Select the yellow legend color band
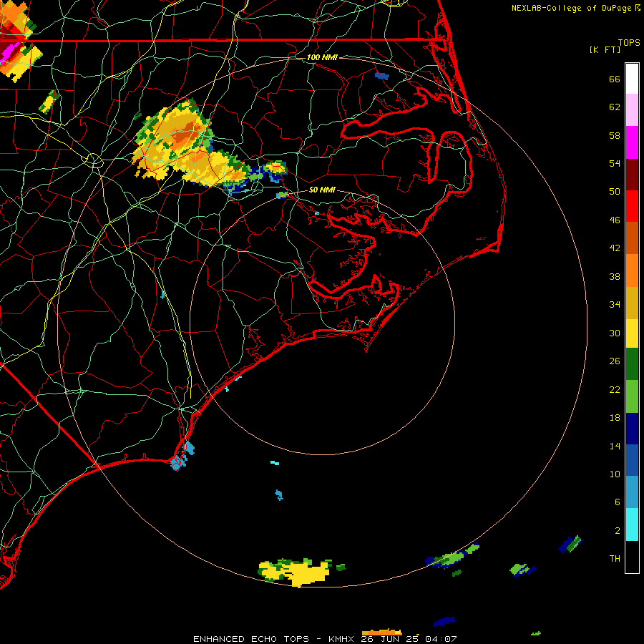This screenshot has width=644, height=644. 632,333
